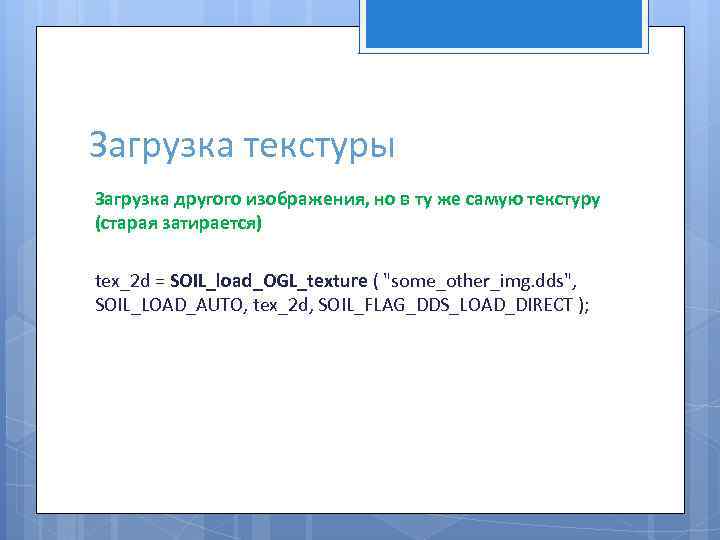Click "tex_2d =" at code start

(x=129, y=281)
